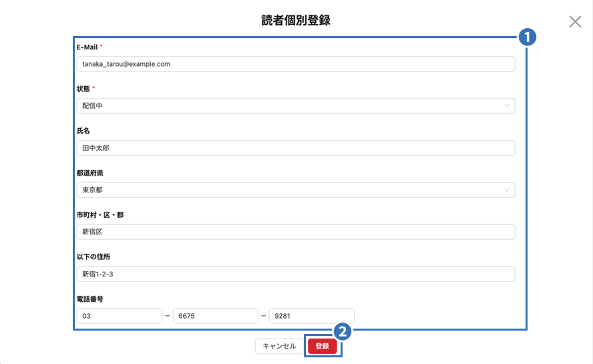Click the E-Mail field label
Image resolution: width=593 pixels, height=364 pixels.
(x=87, y=47)
